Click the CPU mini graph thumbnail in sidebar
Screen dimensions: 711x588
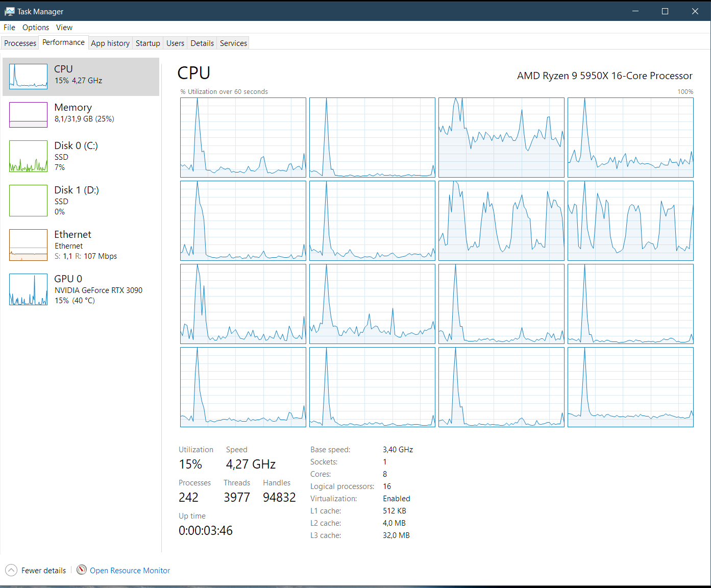pos(28,77)
